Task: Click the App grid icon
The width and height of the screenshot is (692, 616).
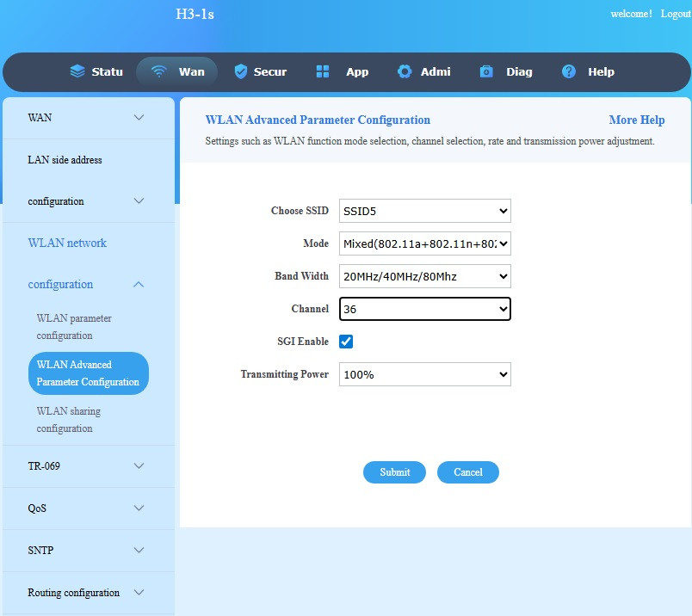Action: [323, 71]
